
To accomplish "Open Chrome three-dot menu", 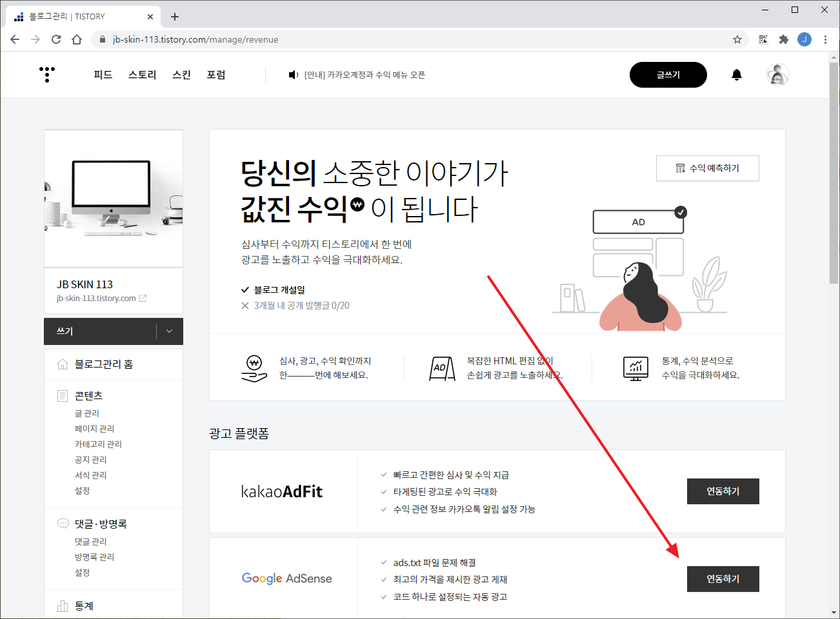I will 825,39.
